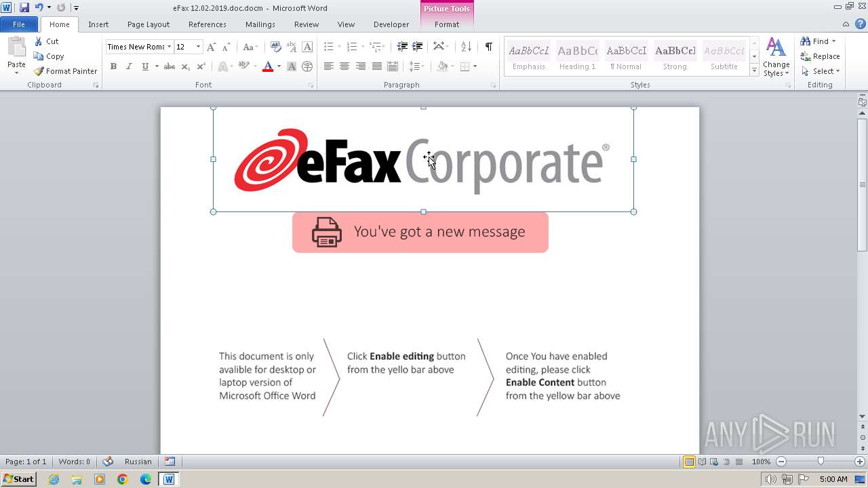Viewport: 868px width, 488px height.
Task: Save the document from Quick Access Toolbar
Action: point(24,7)
